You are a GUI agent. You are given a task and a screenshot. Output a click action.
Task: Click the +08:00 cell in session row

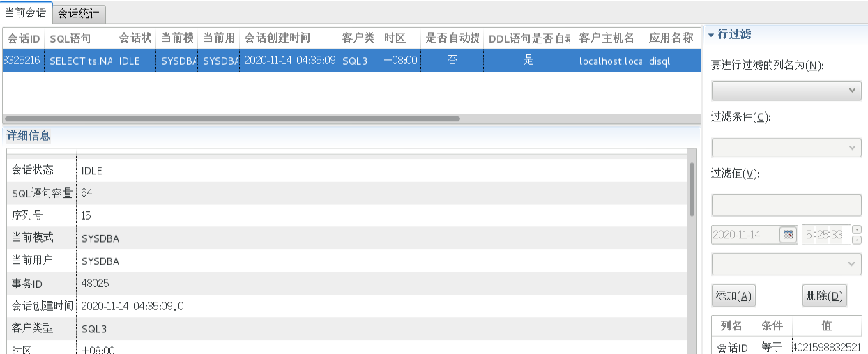(x=400, y=61)
